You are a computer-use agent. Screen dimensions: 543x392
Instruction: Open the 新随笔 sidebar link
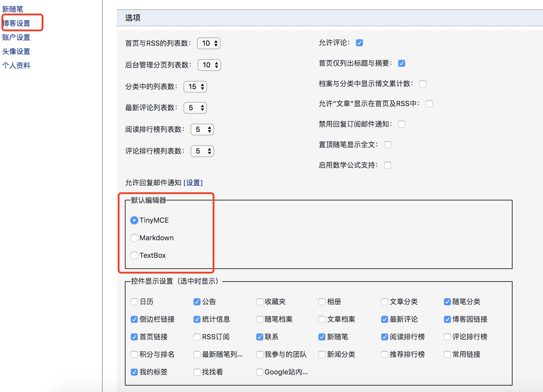13,9
